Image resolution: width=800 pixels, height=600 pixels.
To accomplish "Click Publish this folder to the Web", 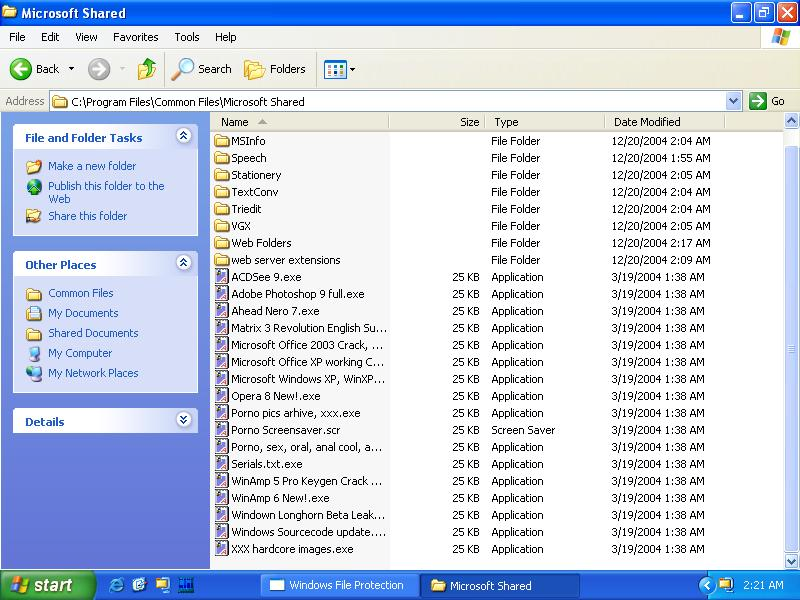I will [x=106, y=192].
